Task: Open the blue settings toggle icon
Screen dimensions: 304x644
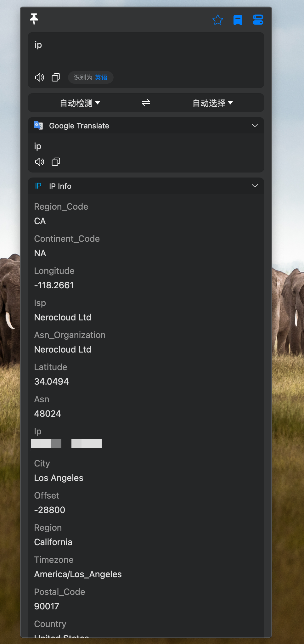Action: [258, 20]
